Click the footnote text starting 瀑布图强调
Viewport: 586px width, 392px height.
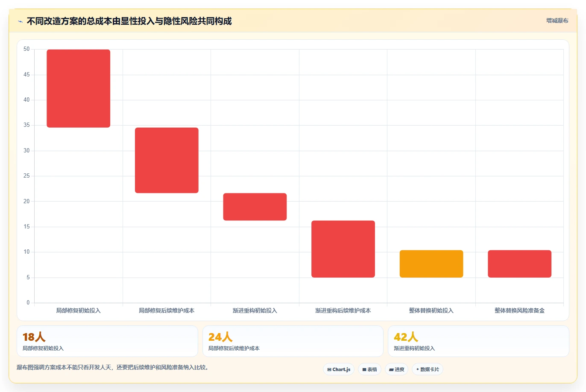114,367
